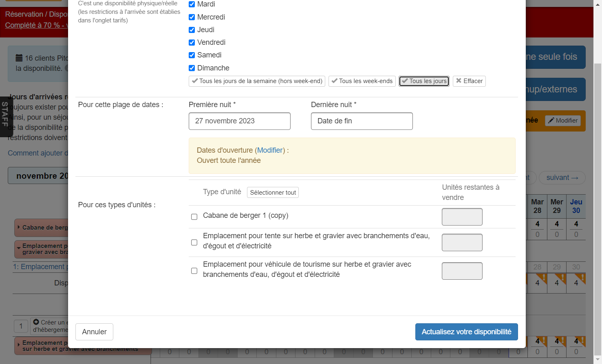Open the 'Comment ajouter' help link
602x364 pixels.
(x=38, y=153)
